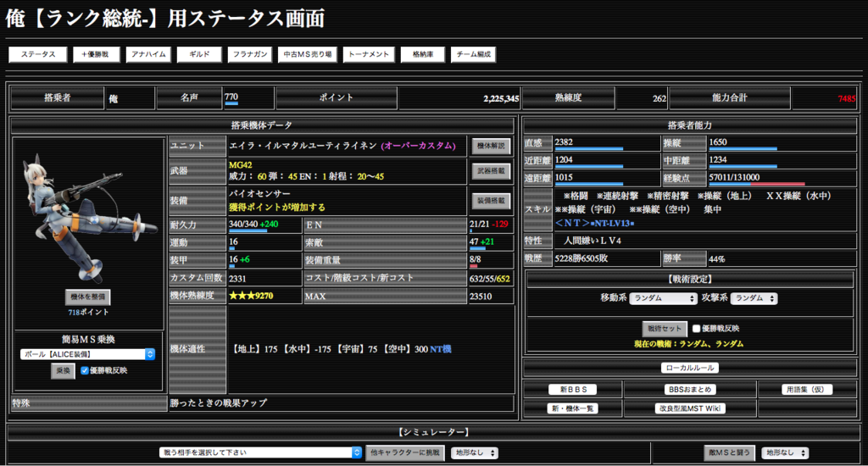This screenshot has height=466, width=868.
Task: Click the 武器搭載 button
Action: coord(491,171)
